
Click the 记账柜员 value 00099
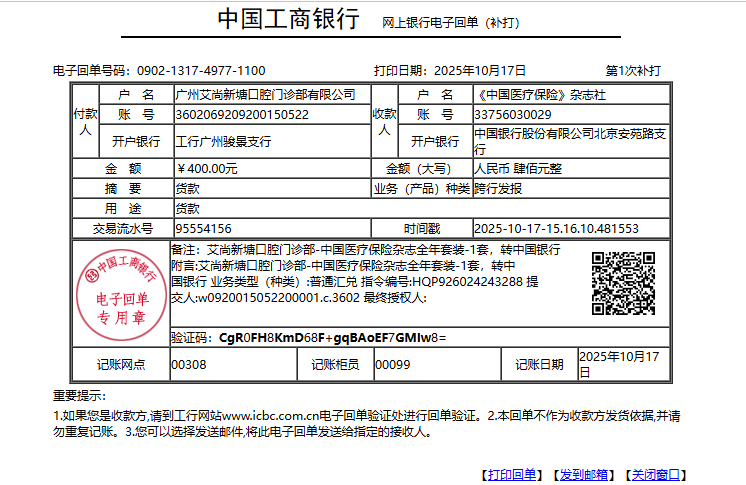tap(392, 365)
